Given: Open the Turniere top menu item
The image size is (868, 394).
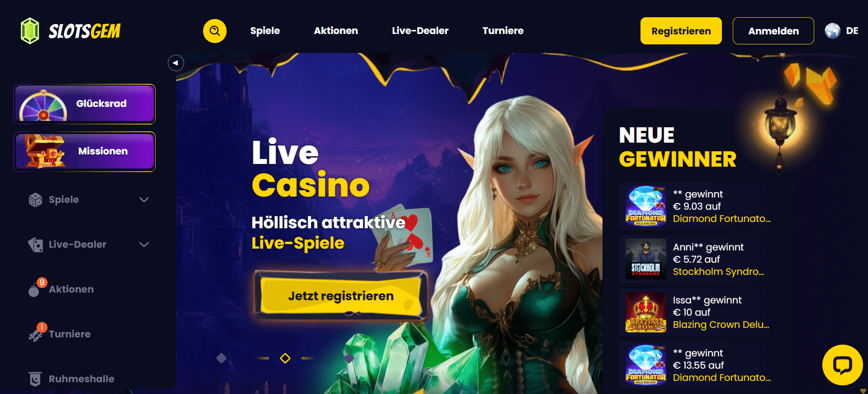Looking at the screenshot, I should click(x=503, y=31).
